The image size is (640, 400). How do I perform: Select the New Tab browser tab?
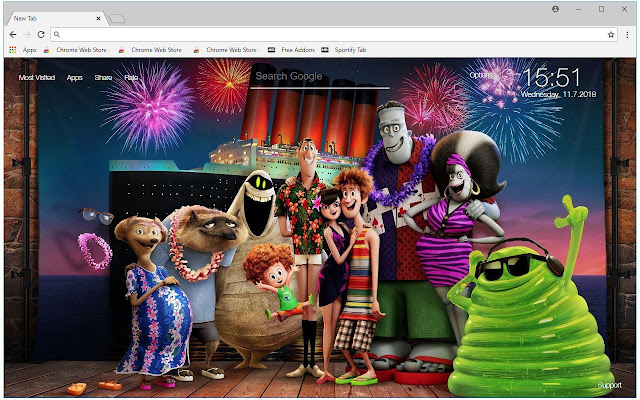coord(55,18)
